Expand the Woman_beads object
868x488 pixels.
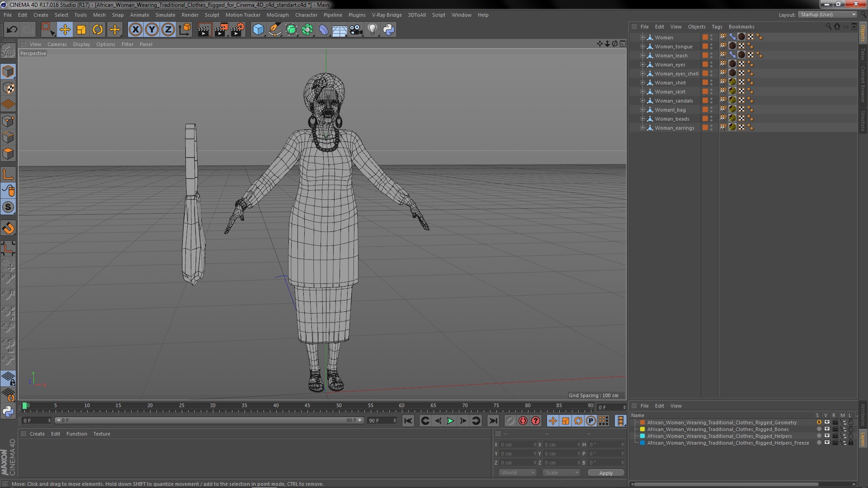coord(642,119)
